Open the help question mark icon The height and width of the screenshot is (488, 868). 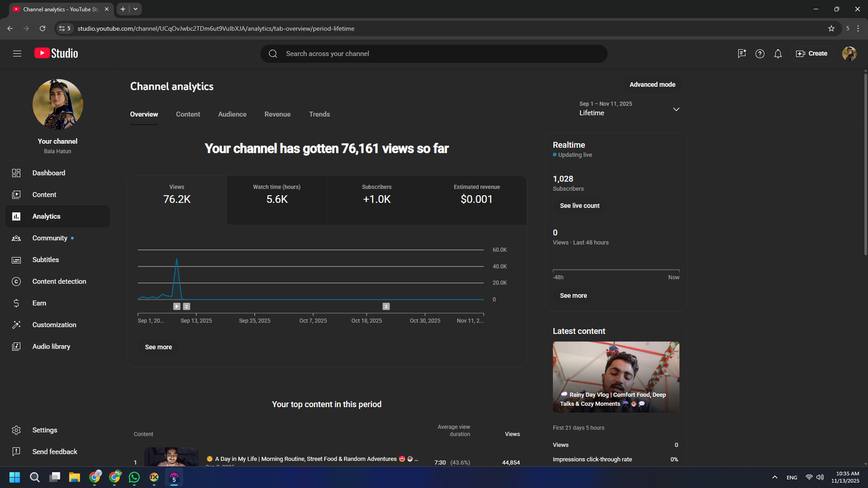pos(759,54)
